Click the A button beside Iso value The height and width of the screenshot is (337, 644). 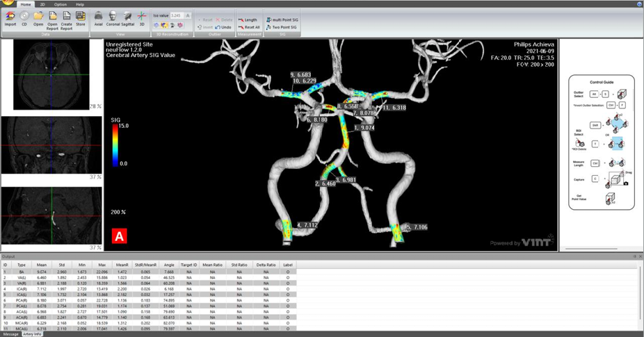(x=188, y=15)
